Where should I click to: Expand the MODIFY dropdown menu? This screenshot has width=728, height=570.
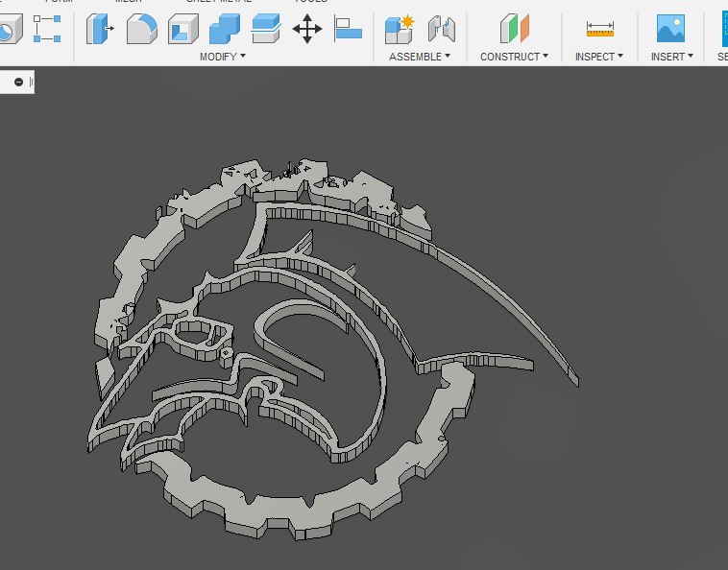[x=223, y=57]
